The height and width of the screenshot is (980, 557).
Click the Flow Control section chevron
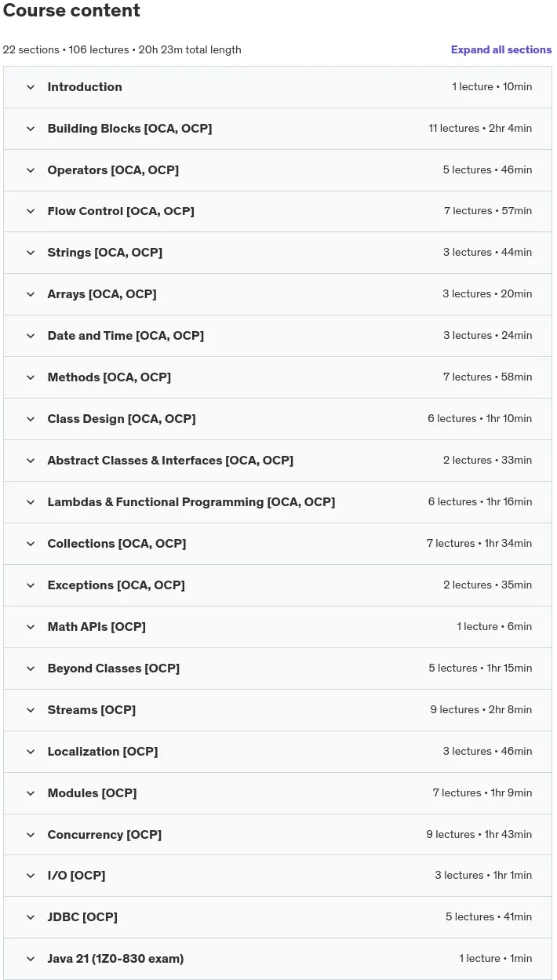(31, 211)
